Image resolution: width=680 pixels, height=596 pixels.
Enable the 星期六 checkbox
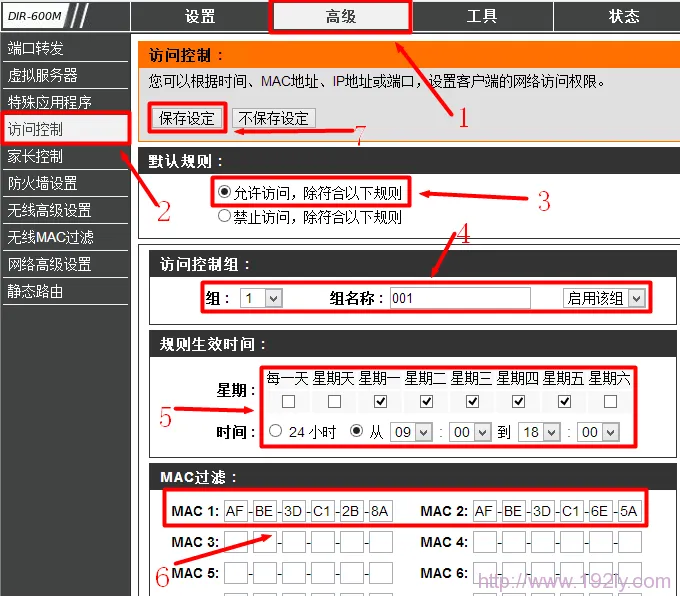[610, 401]
